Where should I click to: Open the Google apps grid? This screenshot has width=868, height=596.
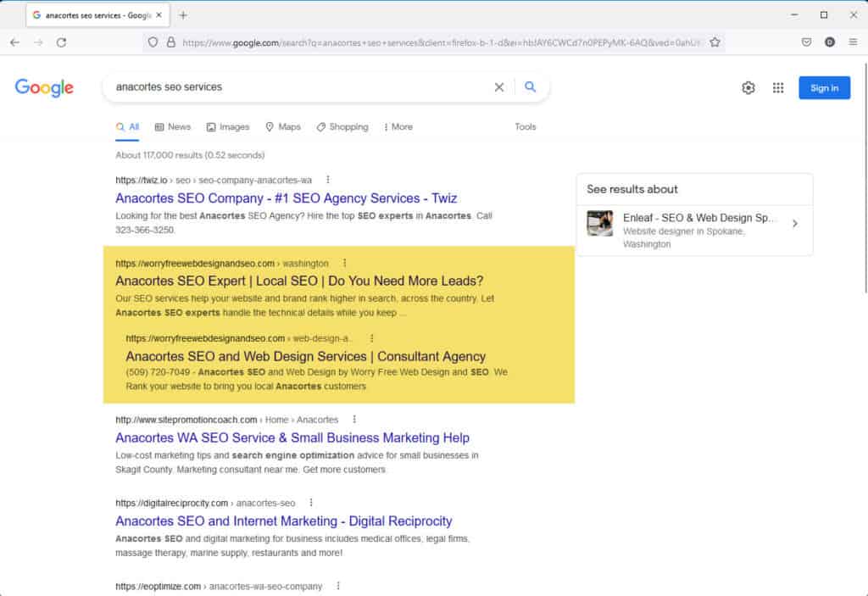pyautogui.click(x=778, y=87)
